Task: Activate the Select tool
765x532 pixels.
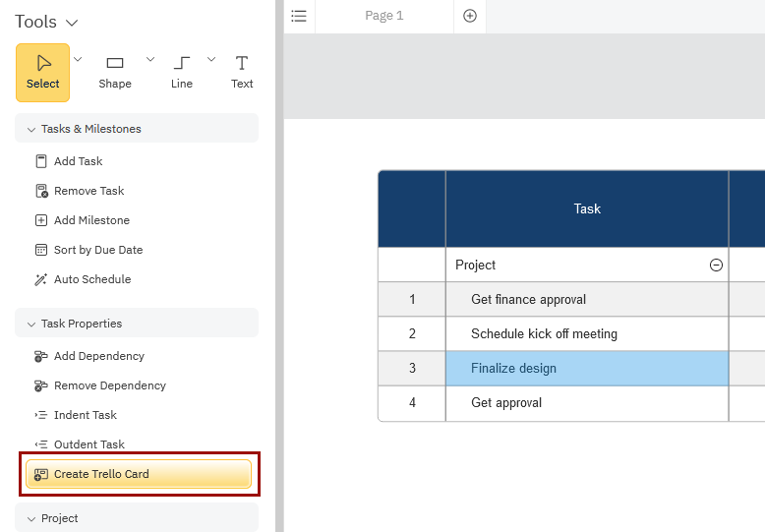Action: (43, 73)
